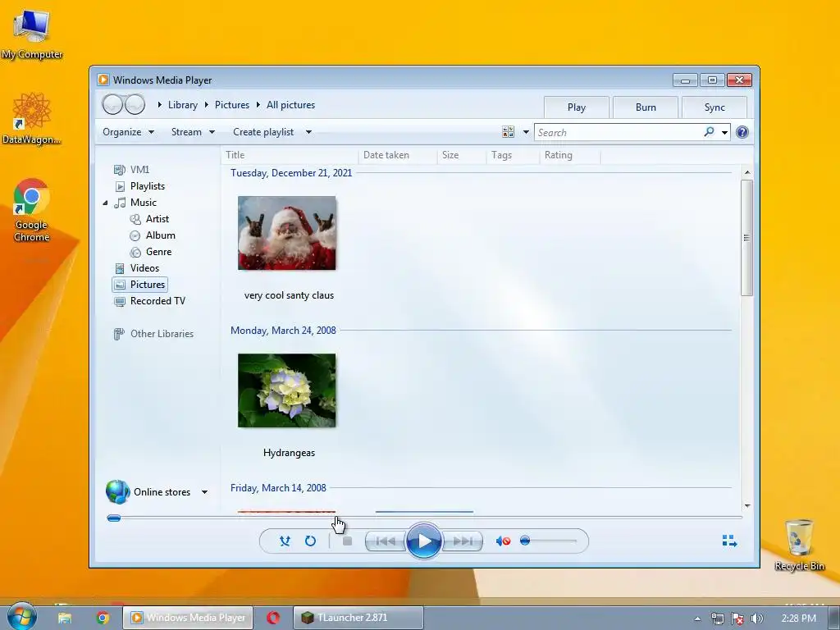Select the Hydrangeas picture thumbnail
The width and height of the screenshot is (840, 630).
[287, 390]
